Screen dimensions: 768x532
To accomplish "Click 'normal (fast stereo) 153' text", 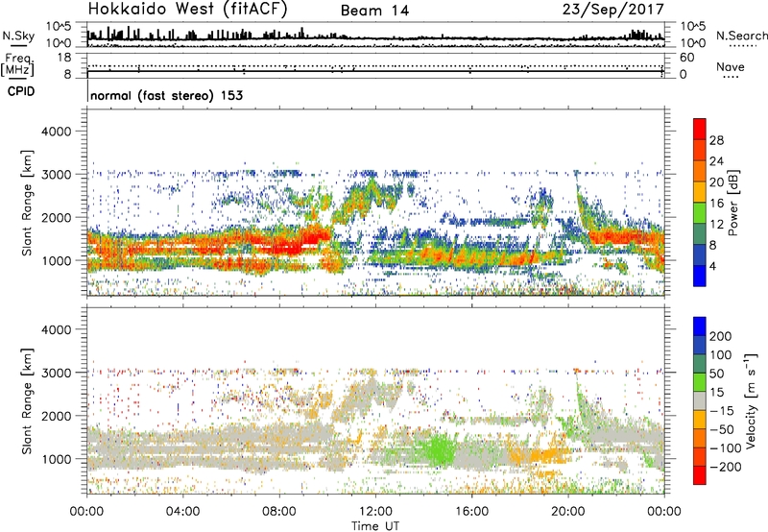I will pyautogui.click(x=166, y=95).
